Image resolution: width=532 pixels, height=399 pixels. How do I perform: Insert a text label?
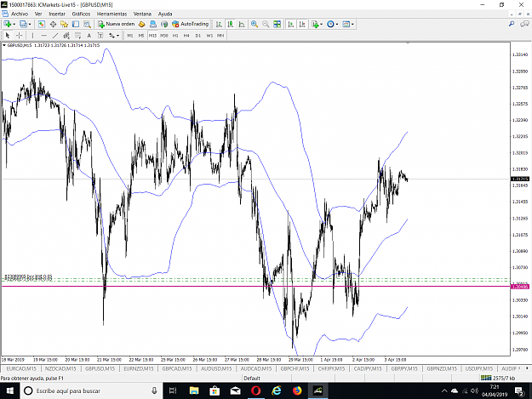(x=100, y=35)
